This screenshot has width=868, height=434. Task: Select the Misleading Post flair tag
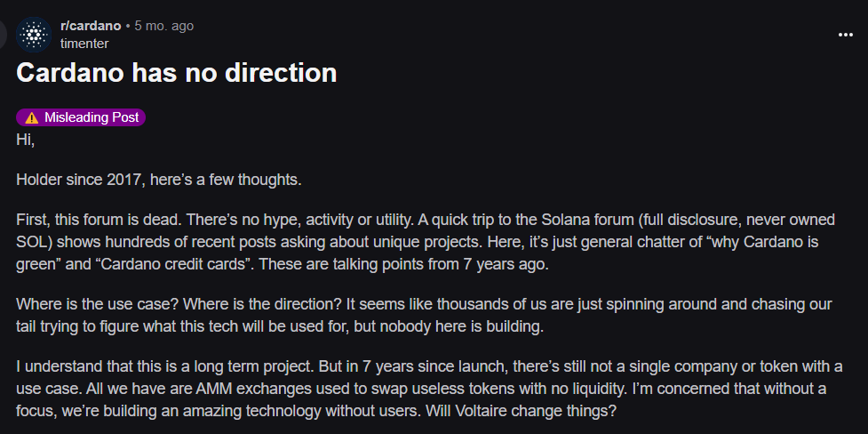point(81,117)
